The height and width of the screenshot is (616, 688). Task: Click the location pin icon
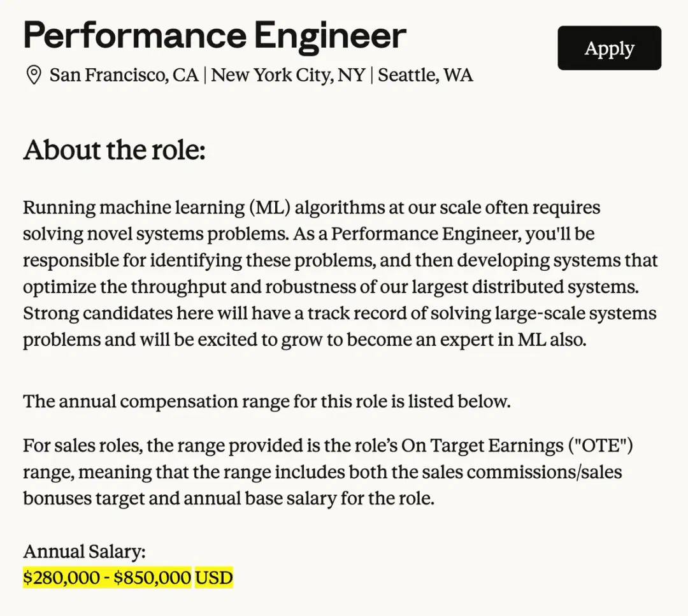pos(34,75)
